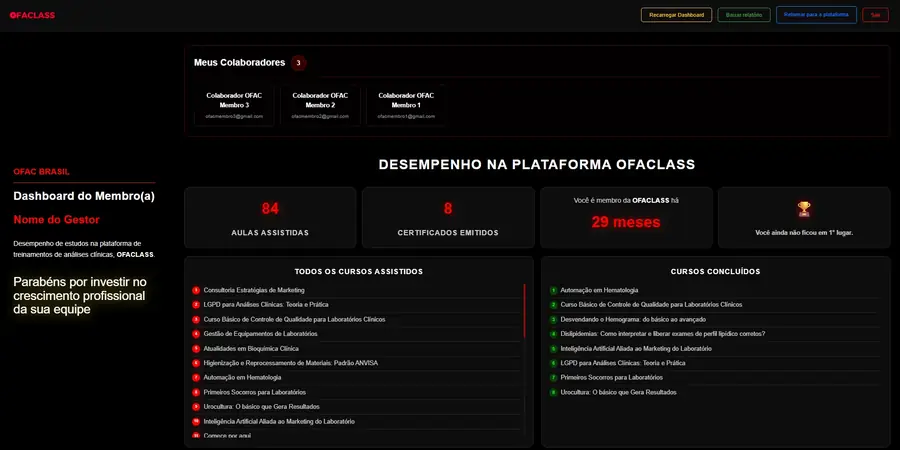
Task: Select Primeiros Socorros in completed list
Action: click(611, 378)
